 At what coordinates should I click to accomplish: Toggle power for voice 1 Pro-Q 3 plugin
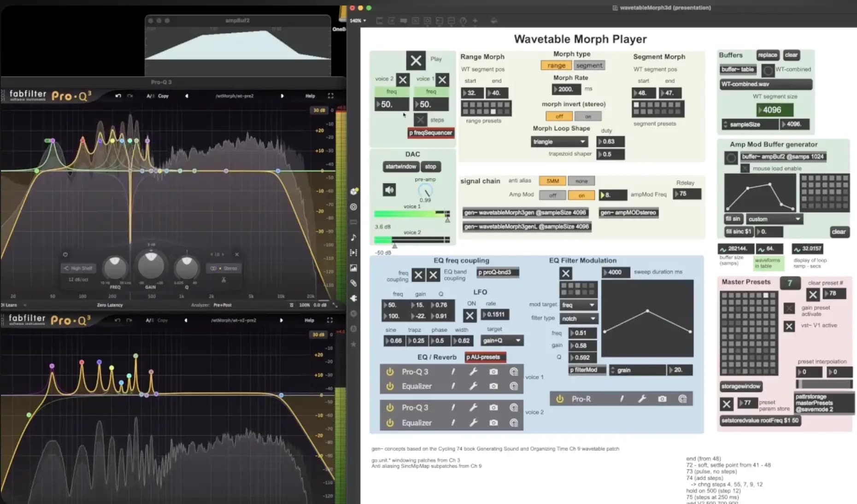click(x=390, y=372)
